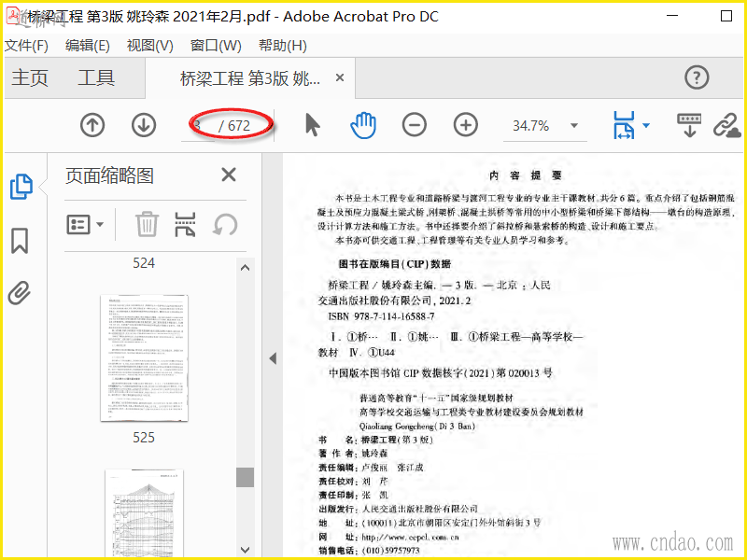Click the 内容提要 heading
This screenshot has height=560, width=747.
[x=526, y=175]
